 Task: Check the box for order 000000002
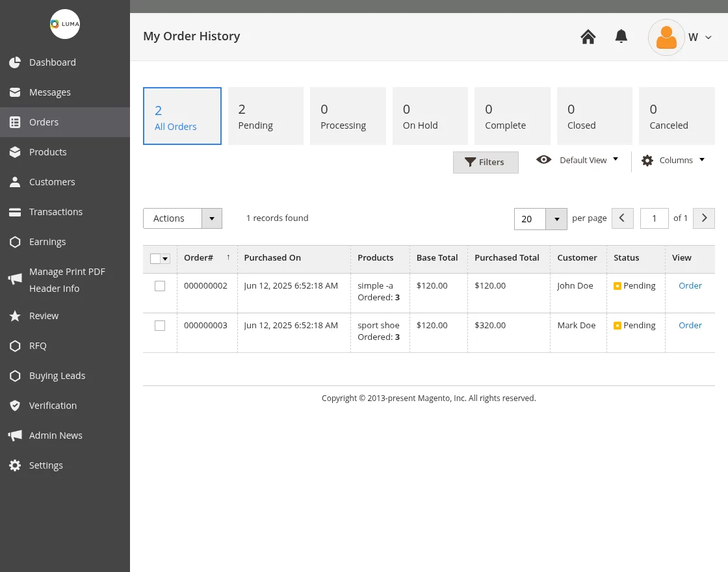tap(160, 286)
